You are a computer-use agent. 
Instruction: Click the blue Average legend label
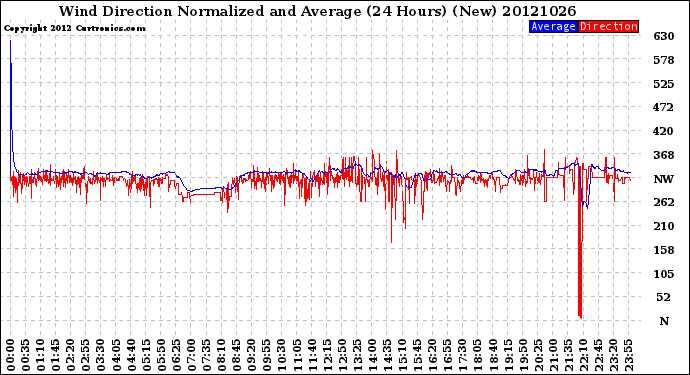pos(553,26)
